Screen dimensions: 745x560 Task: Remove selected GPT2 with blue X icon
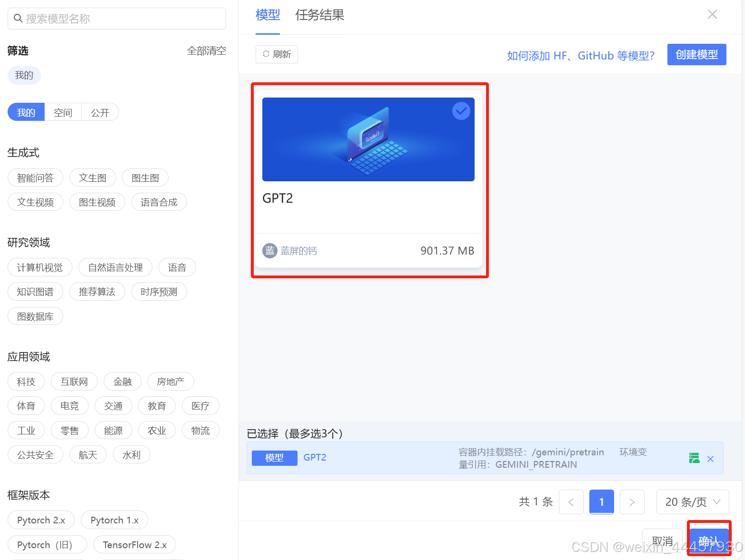tap(710, 459)
